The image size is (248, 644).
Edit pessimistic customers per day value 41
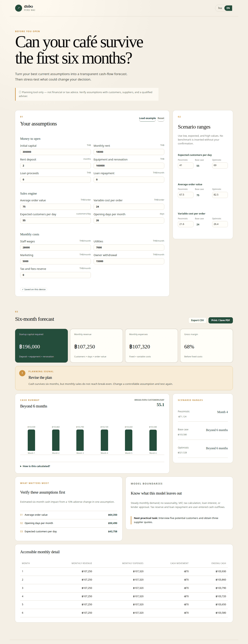(x=186, y=165)
